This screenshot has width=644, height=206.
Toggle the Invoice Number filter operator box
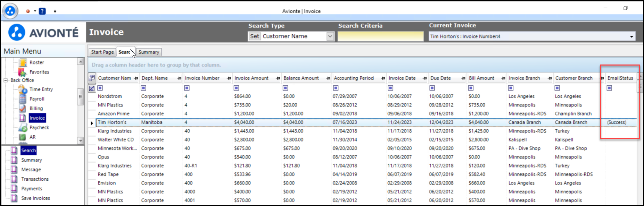[187, 88]
